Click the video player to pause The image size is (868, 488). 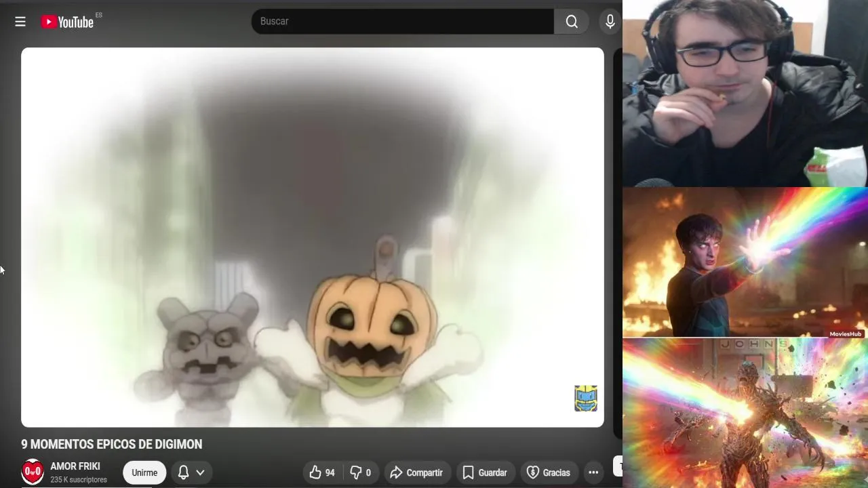point(313,237)
